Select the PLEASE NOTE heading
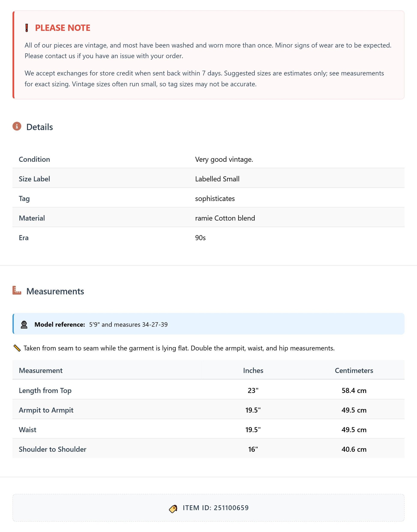The width and height of the screenshot is (417, 532). 63,28
